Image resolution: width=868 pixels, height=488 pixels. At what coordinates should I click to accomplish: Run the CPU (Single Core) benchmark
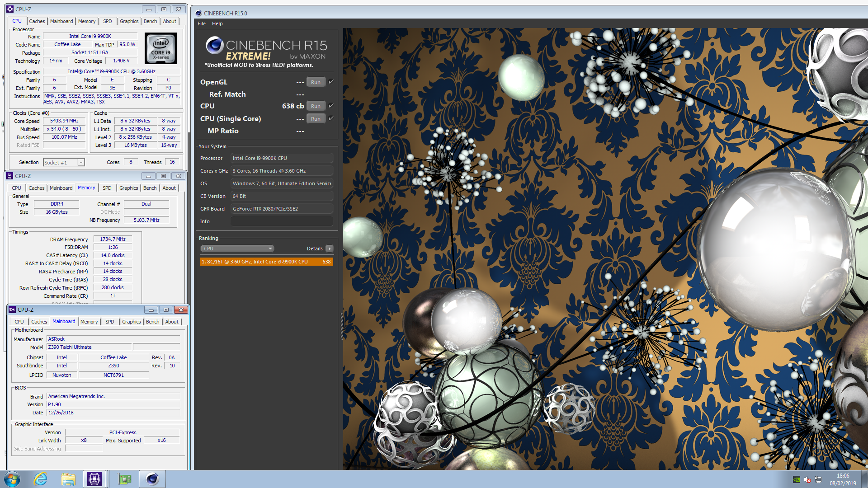coord(316,119)
